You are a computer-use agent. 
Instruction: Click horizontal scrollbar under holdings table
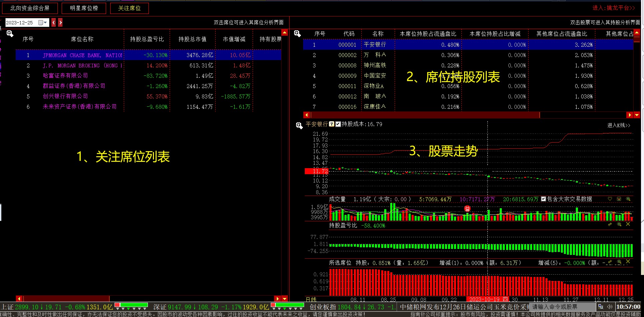(x=424, y=115)
